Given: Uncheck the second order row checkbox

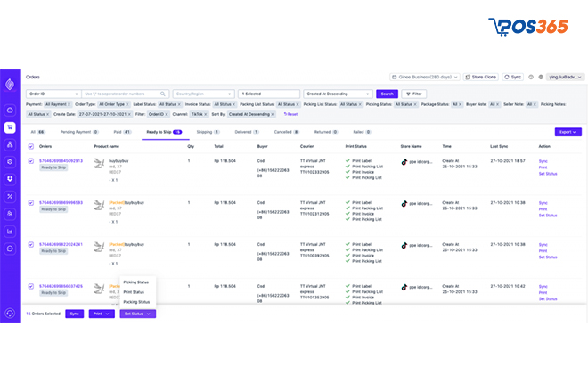Looking at the screenshot, I should coord(31,202).
